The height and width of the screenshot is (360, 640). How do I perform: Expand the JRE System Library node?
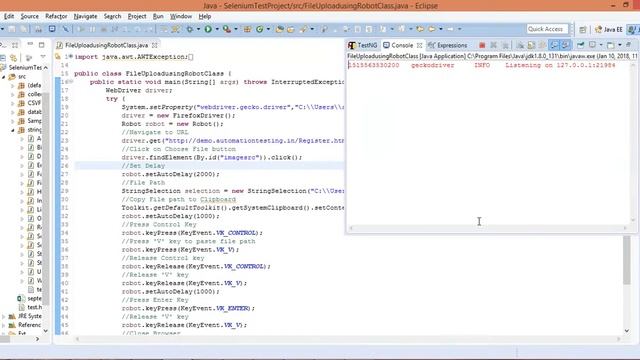click(4, 316)
